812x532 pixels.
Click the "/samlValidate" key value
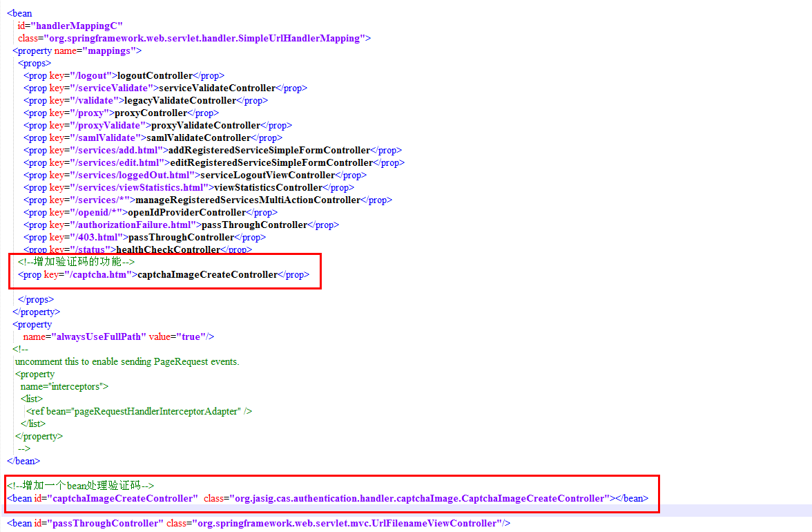tap(106, 137)
